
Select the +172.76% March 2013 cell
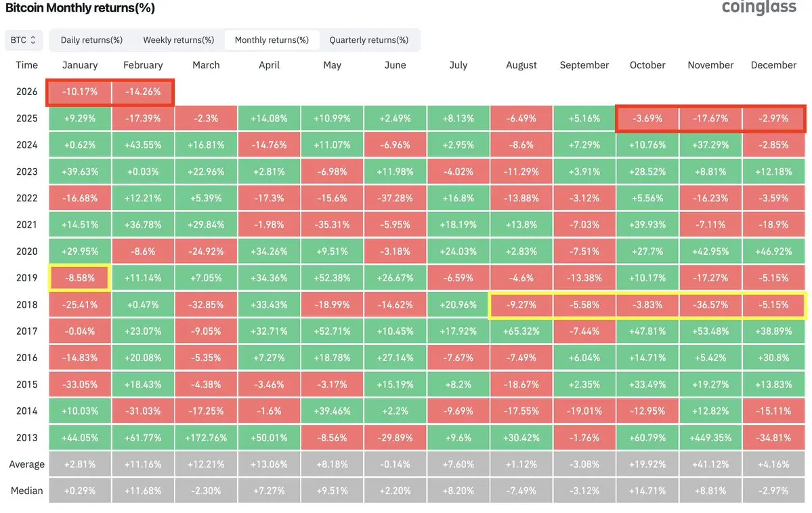click(x=206, y=438)
